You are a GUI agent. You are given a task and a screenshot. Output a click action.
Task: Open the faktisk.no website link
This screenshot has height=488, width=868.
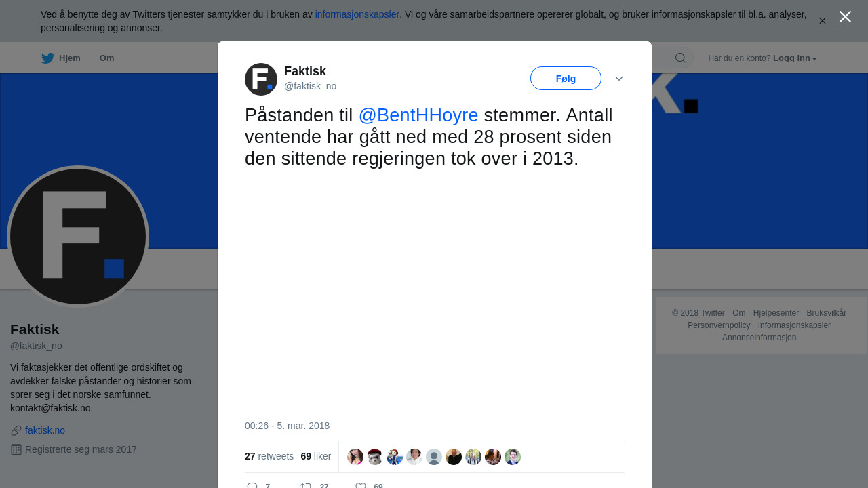click(45, 430)
